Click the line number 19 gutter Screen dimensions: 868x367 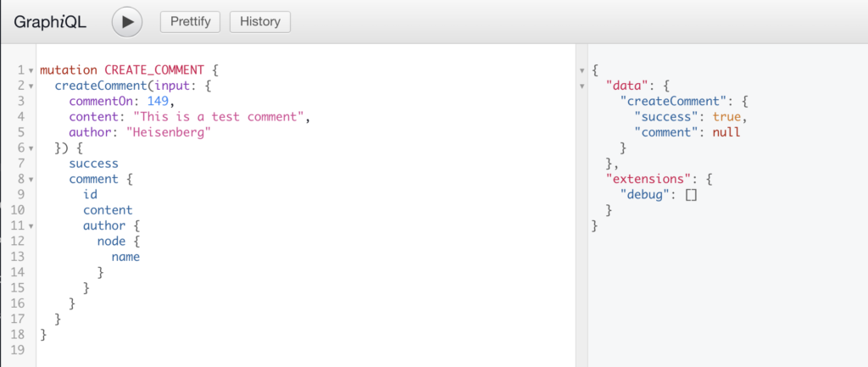pyautogui.click(x=17, y=350)
